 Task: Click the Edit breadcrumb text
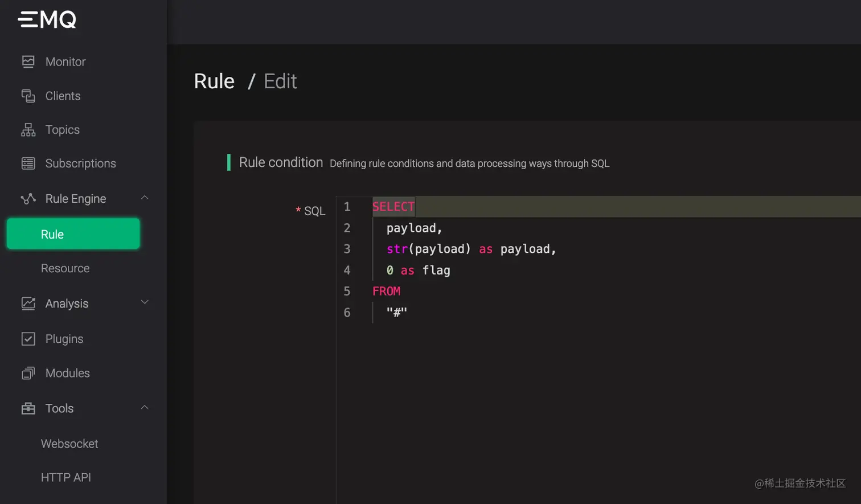pos(280,81)
